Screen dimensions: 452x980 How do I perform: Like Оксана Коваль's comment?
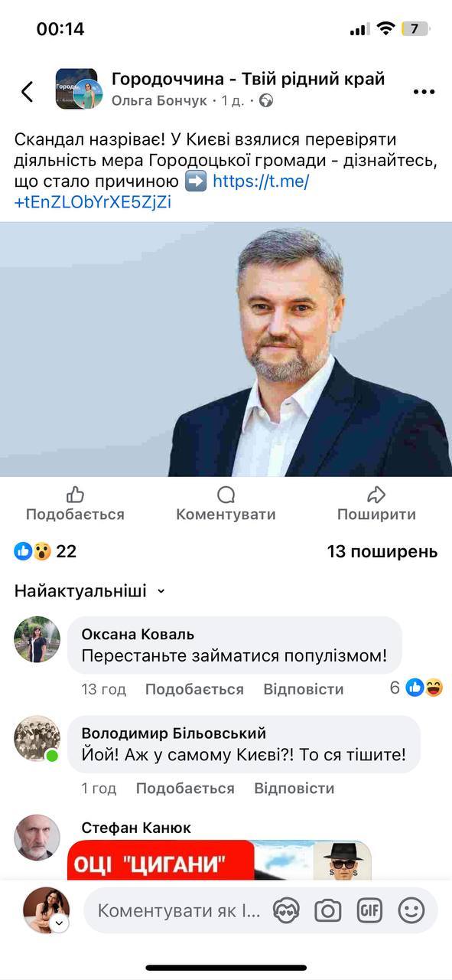pyautogui.click(x=194, y=689)
